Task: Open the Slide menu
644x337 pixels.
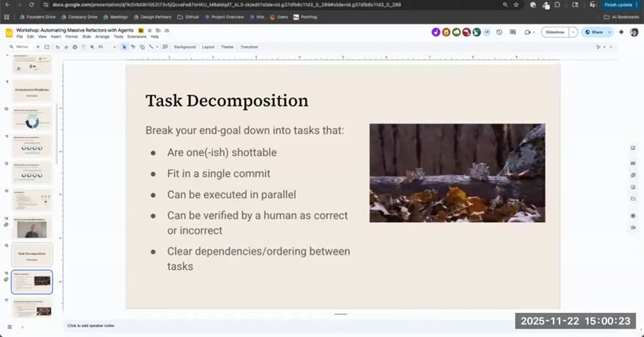Action: pos(87,37)
